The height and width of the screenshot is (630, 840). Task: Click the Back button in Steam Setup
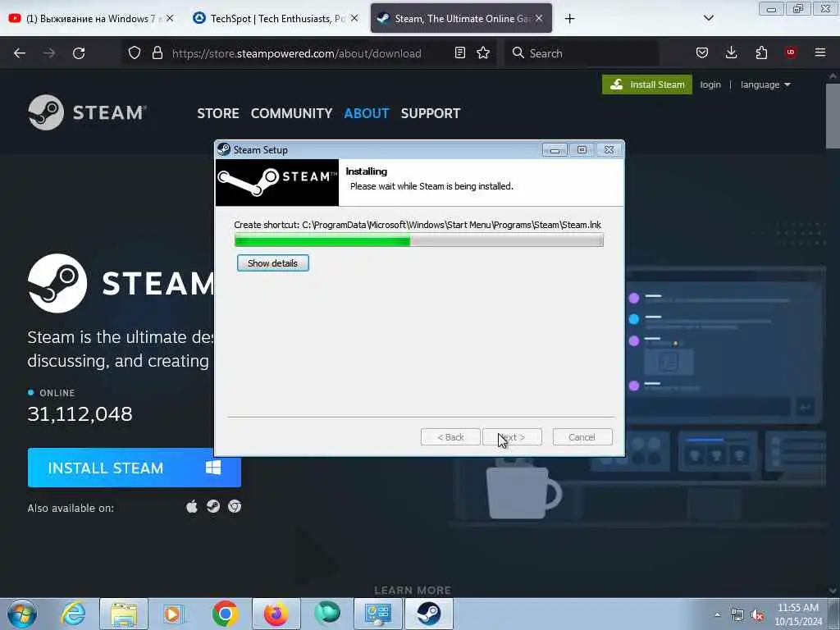[x=450, y=437]
